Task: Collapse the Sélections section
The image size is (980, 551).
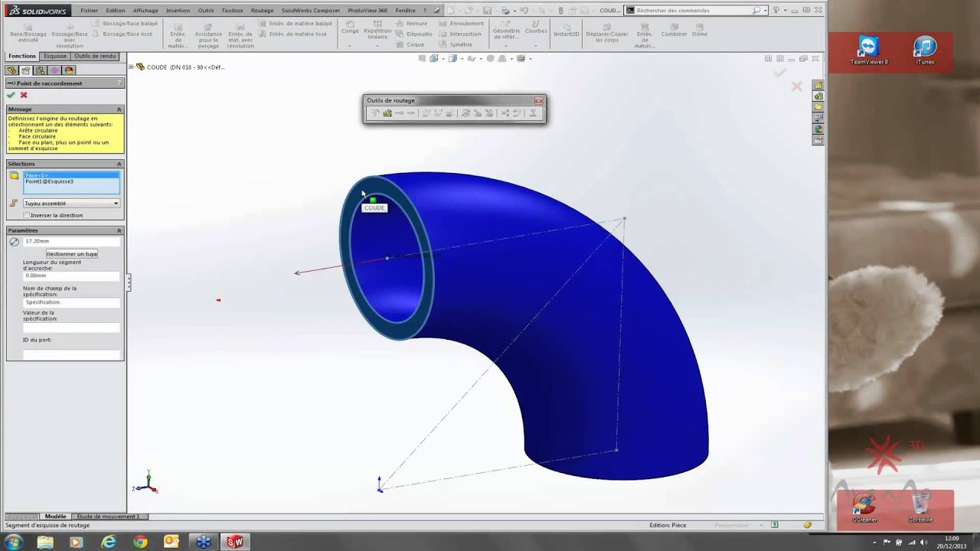Action: click(119, 164)
